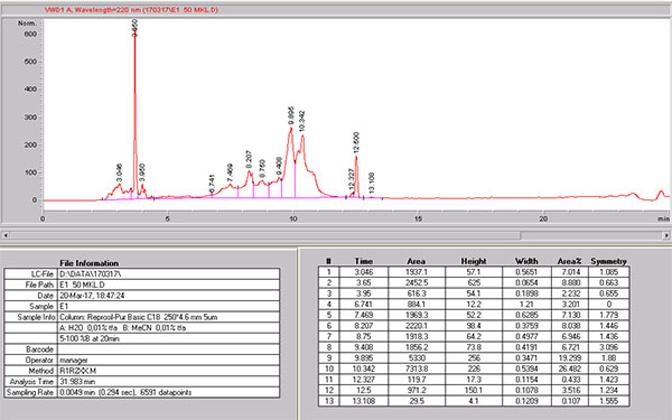Select the Symmetry column header
Image resolution: width=672 pixels, height=420 pixels.
609,261
